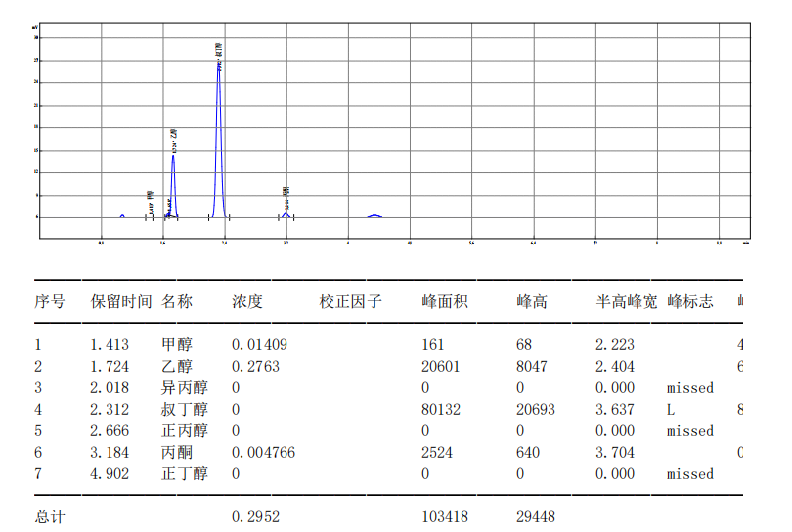The height and width of the screenshot is (532, 792).
Task: Click the 丙酮 retention time 3.184
Action: pyautogui.click(x=110, y=453)
